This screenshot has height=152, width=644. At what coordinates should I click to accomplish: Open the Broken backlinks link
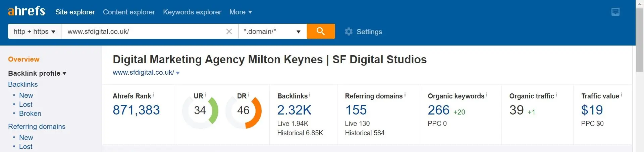click(x=30, y=113)
